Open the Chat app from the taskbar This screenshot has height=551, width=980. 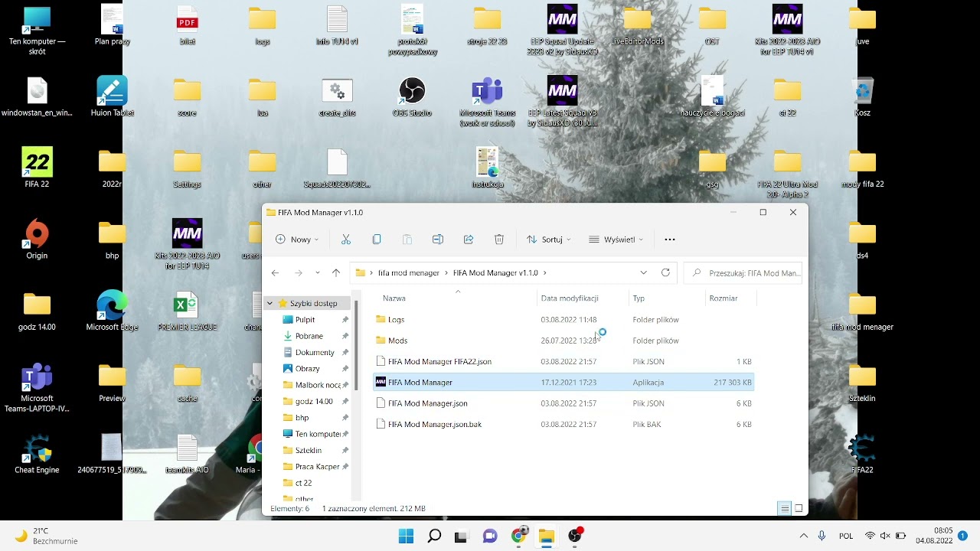[490, 536]
